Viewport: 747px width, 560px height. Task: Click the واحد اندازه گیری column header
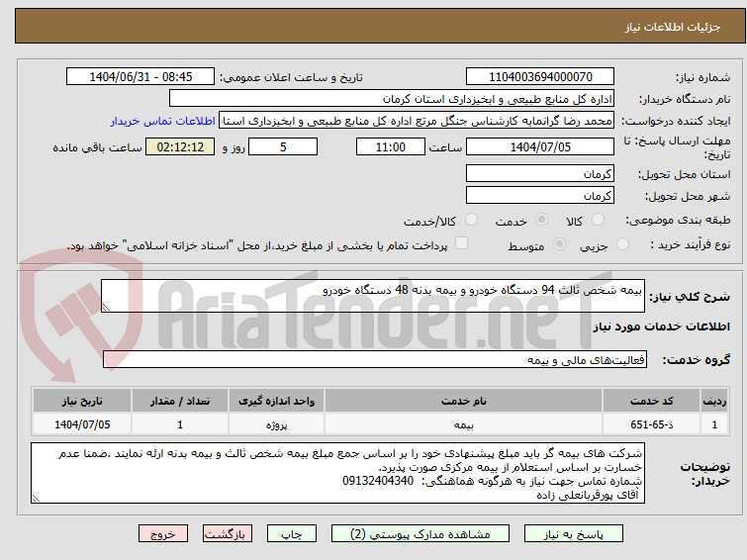pyautogui.click(x=276, y=401)
